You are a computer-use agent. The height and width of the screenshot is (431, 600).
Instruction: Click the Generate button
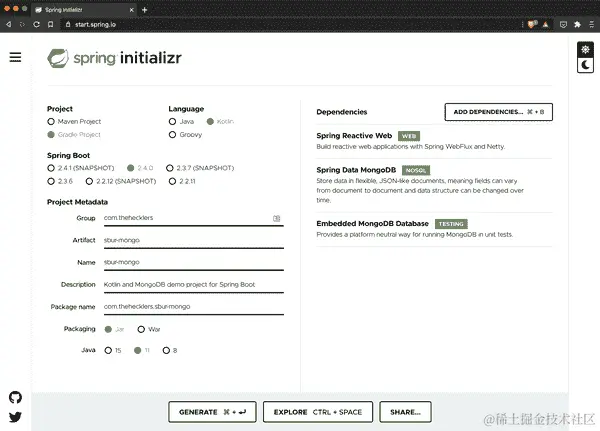coord(212,412)
